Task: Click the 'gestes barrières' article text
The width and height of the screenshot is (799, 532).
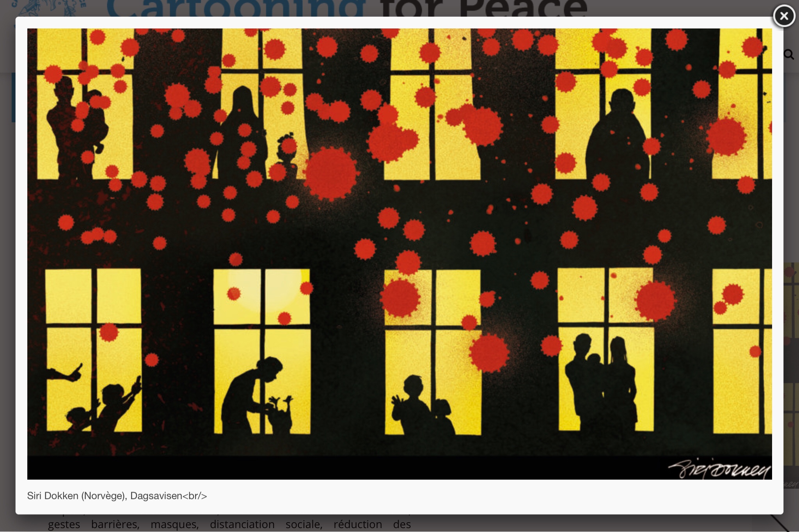Action: point(94,524)
